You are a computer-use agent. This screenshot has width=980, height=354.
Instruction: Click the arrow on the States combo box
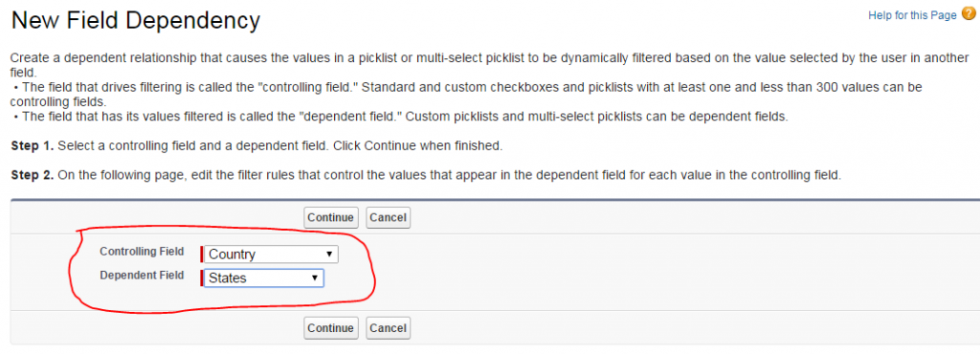[x=315, y=277]
